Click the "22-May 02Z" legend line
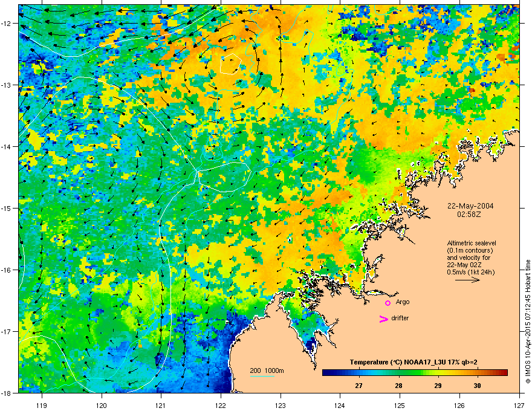 [x=464, y=265]
